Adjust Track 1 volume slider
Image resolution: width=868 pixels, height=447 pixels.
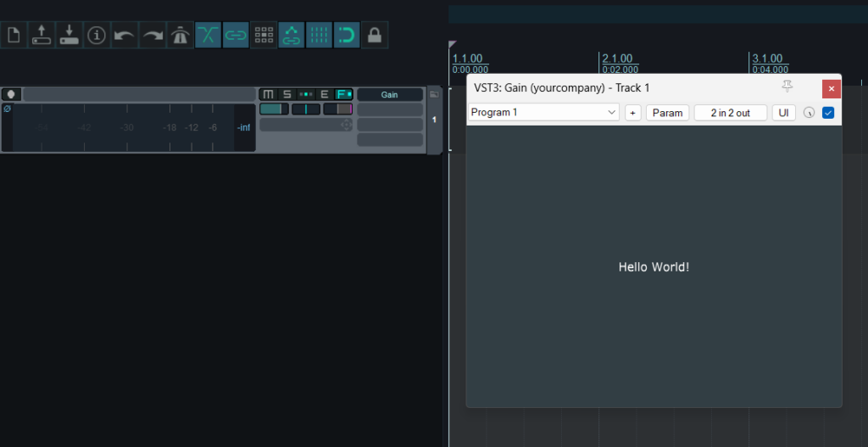pos(274,109)
